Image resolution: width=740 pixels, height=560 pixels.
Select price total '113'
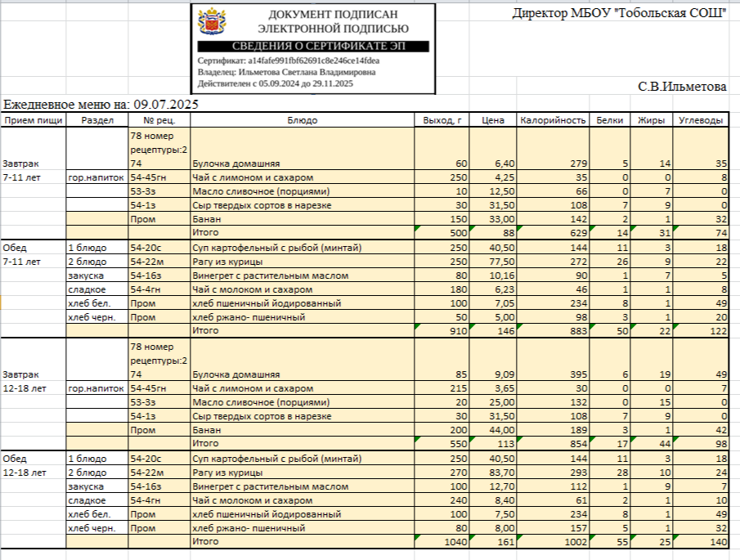pyautogui.click(x=493, y=443)
